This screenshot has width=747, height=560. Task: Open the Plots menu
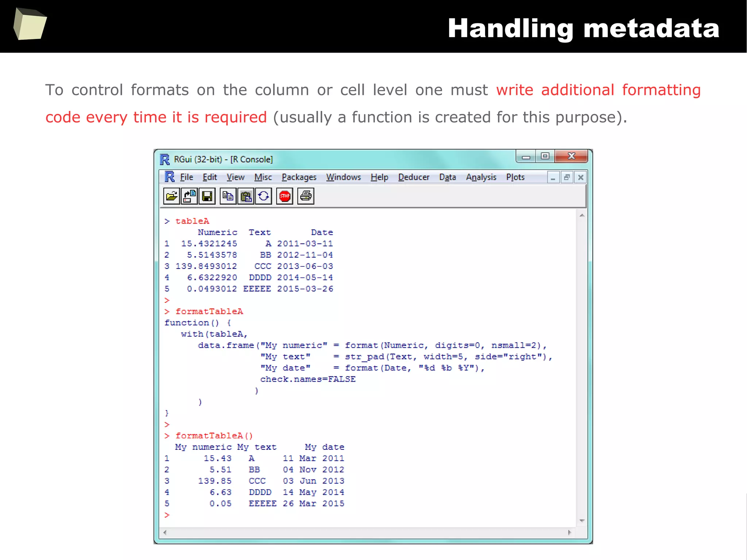click(515, 177)
